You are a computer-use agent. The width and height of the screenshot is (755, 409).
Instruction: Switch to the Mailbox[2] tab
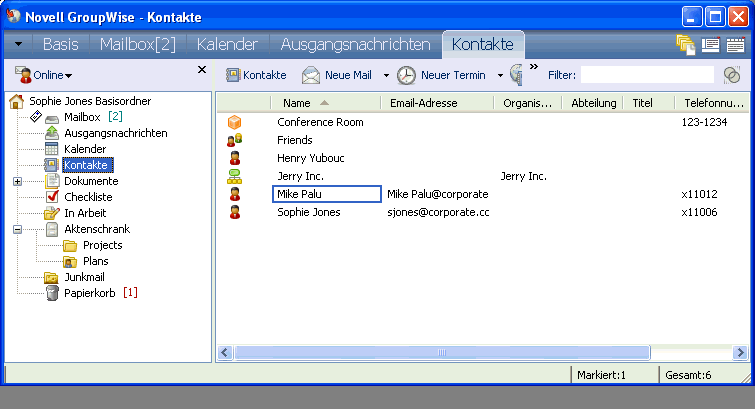(137, 44)
